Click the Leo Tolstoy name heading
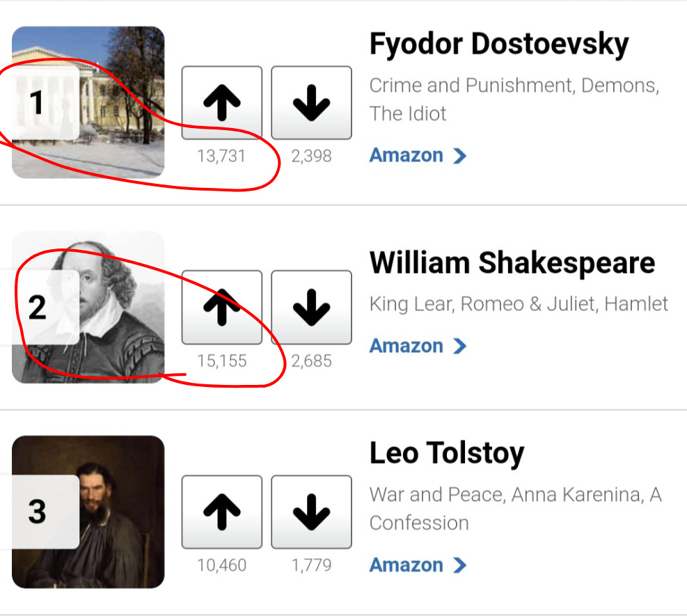This screenshot has width=687, height=616. [x=446, y=454]
